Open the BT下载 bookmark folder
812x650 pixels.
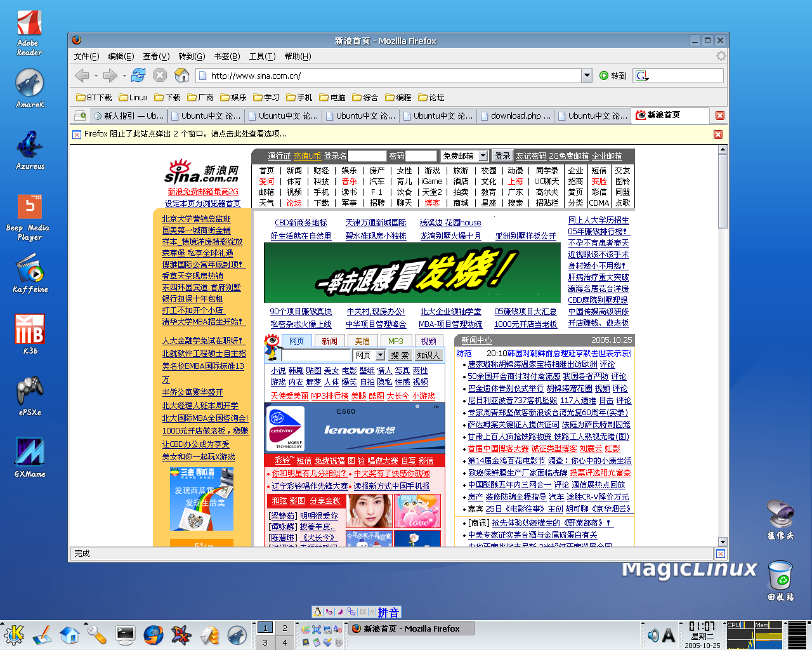(94, 98)
